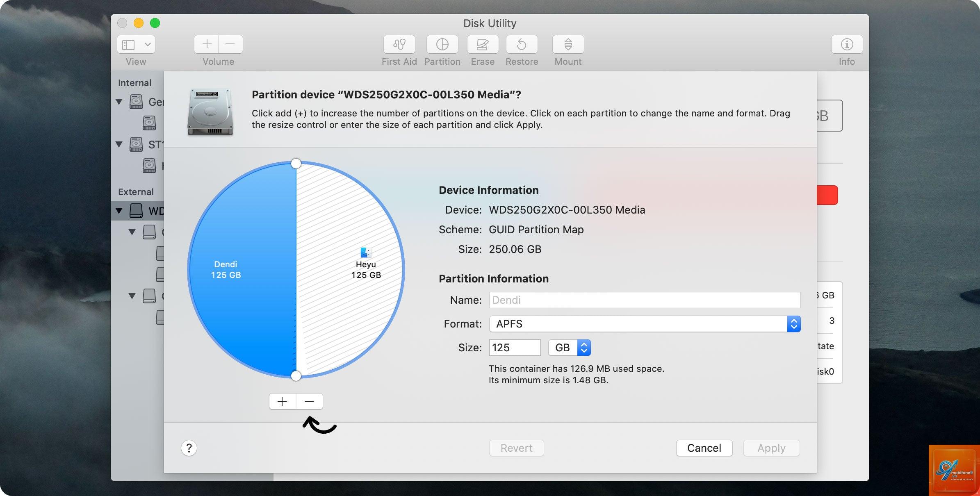Click the Size value field showing 125
Viewport: 980px width, 496px height.
[515, 348]
